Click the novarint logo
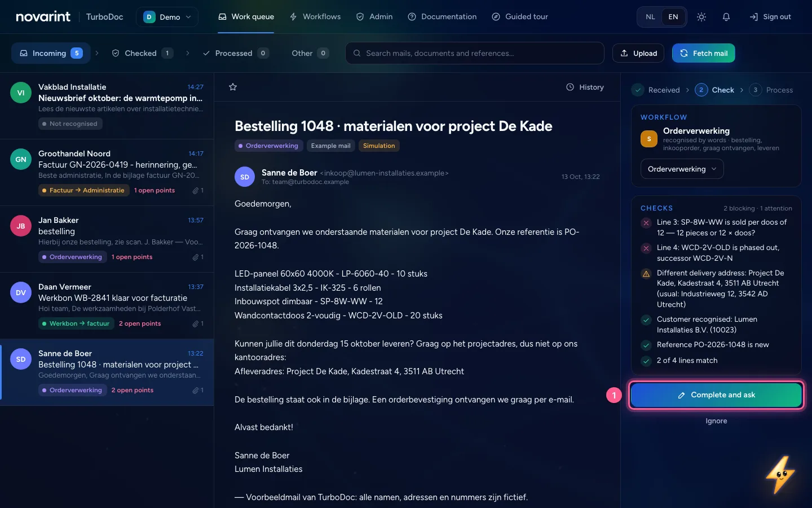Image resolution: width=812 pixels, height=508 pixels. tap(43, 17)
